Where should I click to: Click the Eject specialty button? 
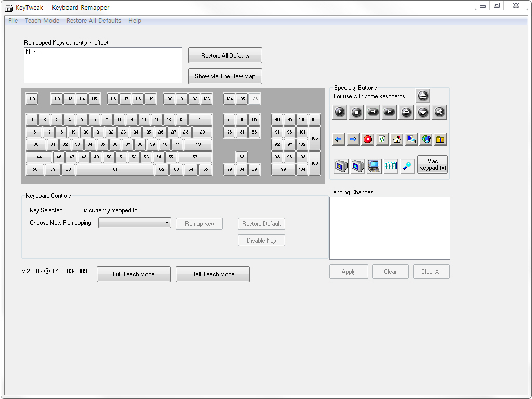pyautogui.click(x=423, y=96)
